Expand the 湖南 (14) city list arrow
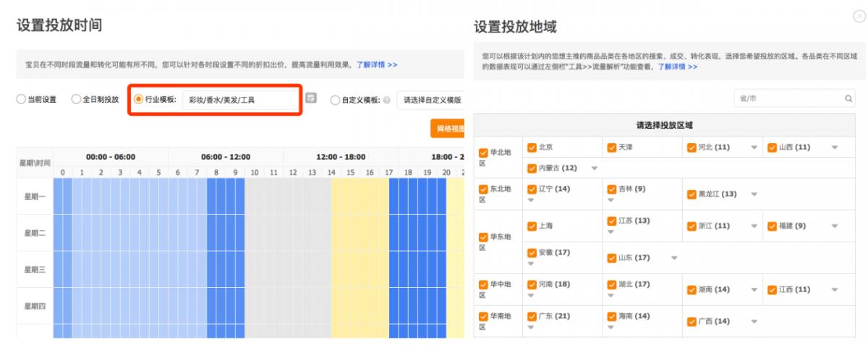Screen dimensions: 868x345 [x=754, y=290]
